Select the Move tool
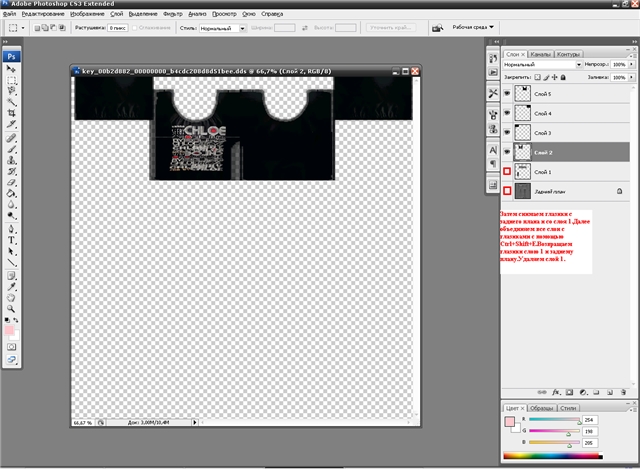Image resolution: width=640 pixels, height=470 pixels. tap(11, 69)
